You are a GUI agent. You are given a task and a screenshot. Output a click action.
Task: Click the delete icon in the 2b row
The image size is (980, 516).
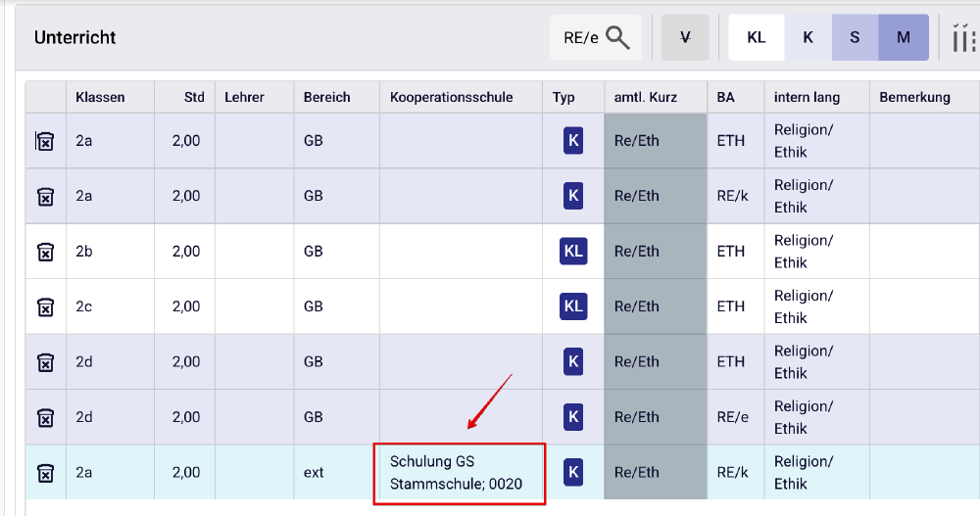pyautogui.click(x=45, y=252)
